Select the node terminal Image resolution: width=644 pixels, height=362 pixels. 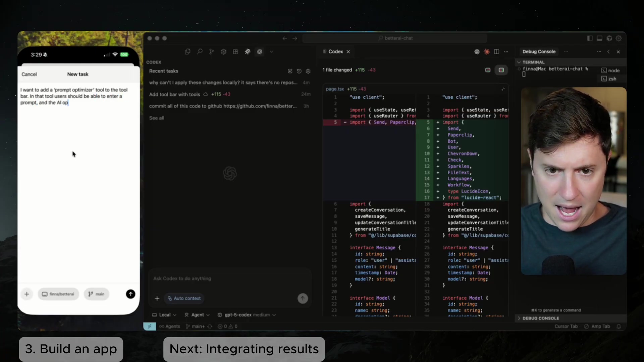pyautogui.click(x=611, y=70)
